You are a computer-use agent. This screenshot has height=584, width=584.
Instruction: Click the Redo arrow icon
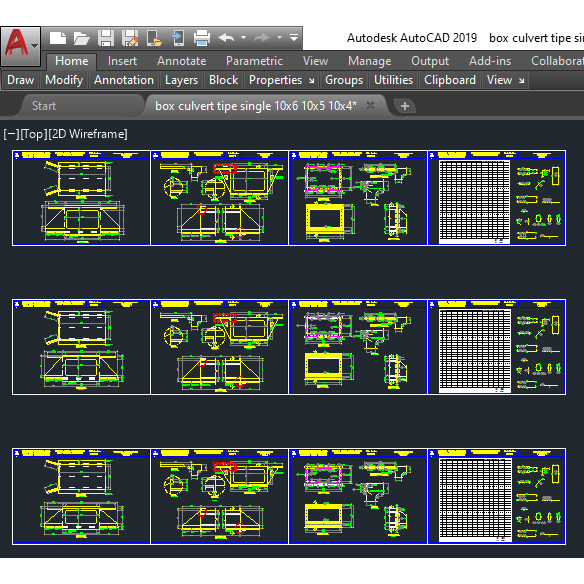[x=262, y=38]
